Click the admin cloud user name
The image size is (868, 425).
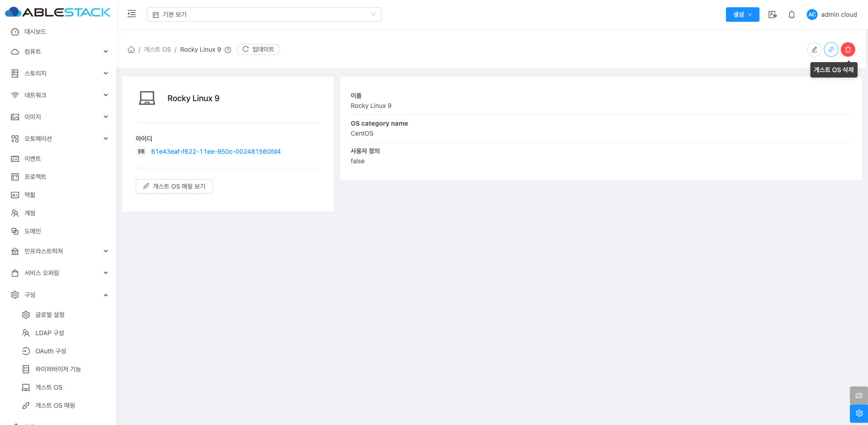[x=839, y=15]
